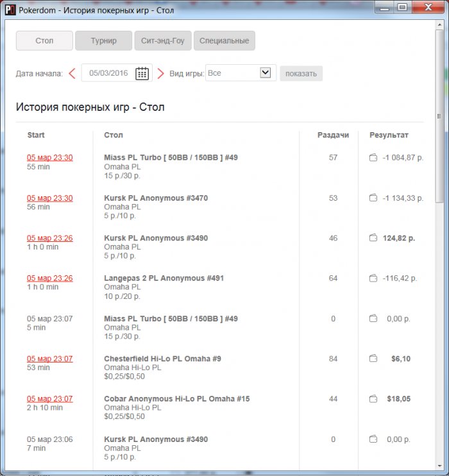Click wallet icon in Miass 23:07 row
Viewport: 449px width, 476px height.
point(373,318)
